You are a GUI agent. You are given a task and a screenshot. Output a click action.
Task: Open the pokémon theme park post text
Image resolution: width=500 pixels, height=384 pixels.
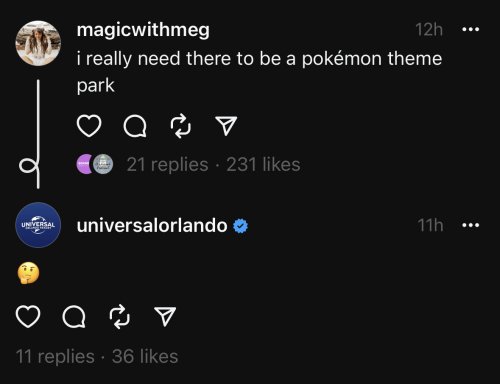[259, 72]
